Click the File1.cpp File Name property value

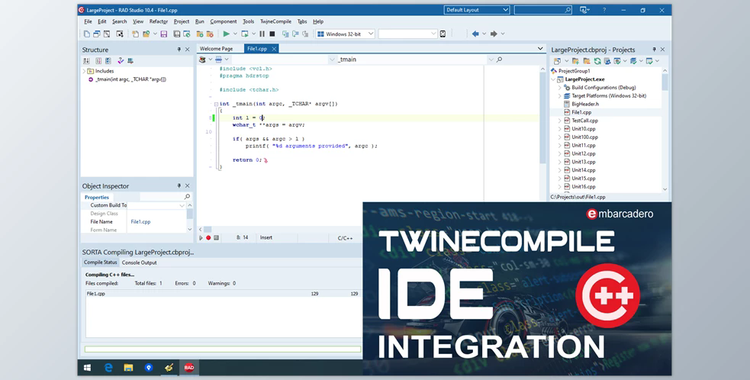141,222
